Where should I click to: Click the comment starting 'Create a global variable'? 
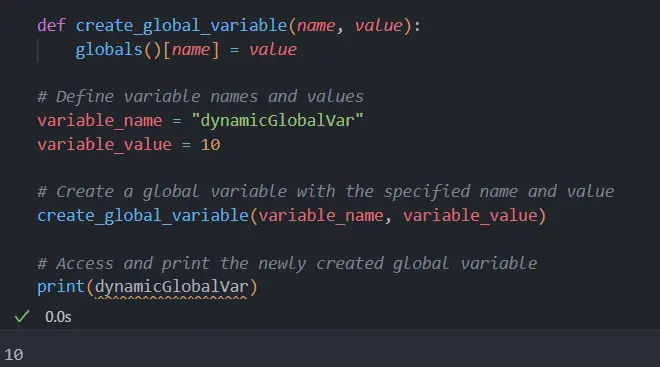[326, 192]
